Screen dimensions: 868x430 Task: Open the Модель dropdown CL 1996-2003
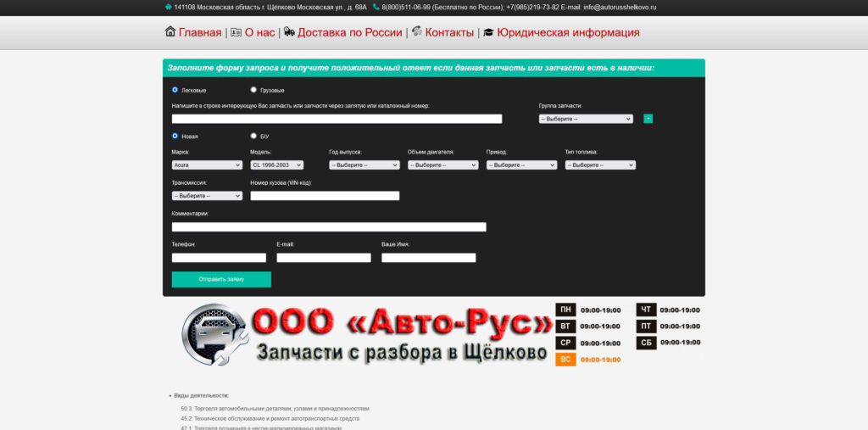[277, 165]
